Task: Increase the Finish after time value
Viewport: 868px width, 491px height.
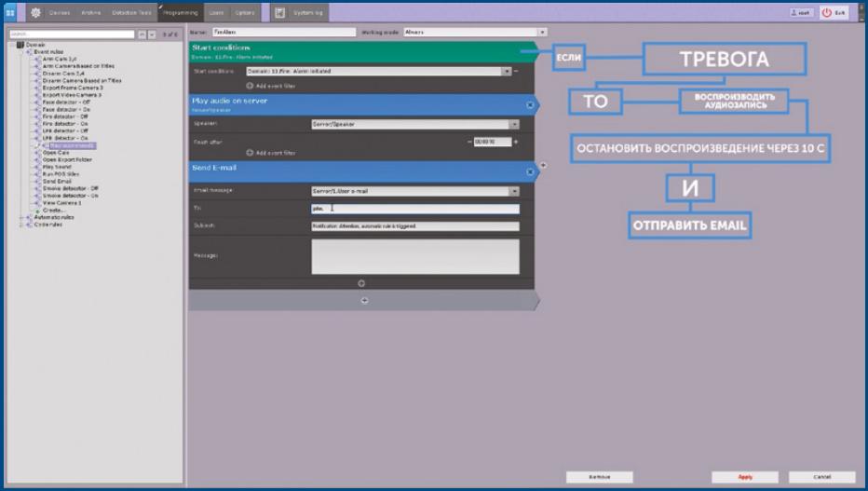Action: [516, 142]
